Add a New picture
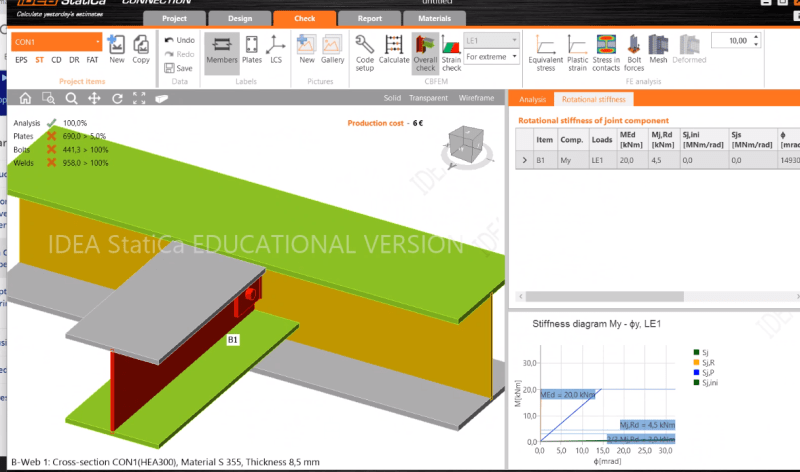 pos(307,49)
